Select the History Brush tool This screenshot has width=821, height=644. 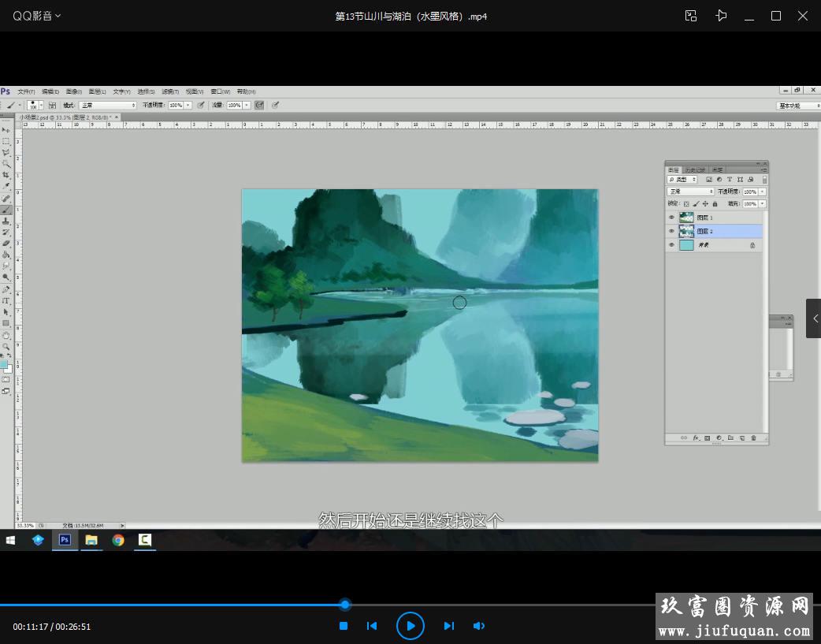pyautogui.click(x=6, y=232)
